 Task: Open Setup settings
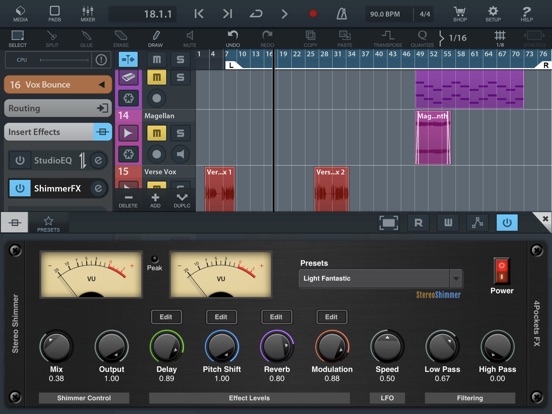493,14
